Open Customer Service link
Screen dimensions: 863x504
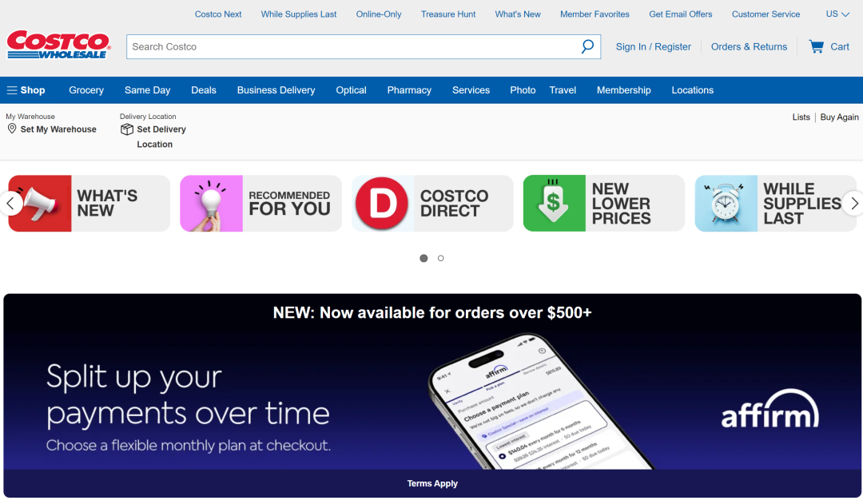tap(766, 14)
